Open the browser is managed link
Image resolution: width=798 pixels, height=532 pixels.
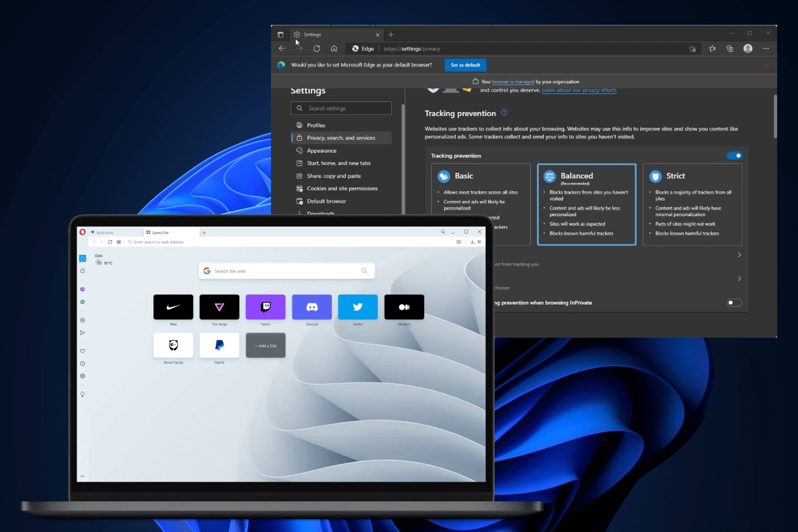coord(513,82)
